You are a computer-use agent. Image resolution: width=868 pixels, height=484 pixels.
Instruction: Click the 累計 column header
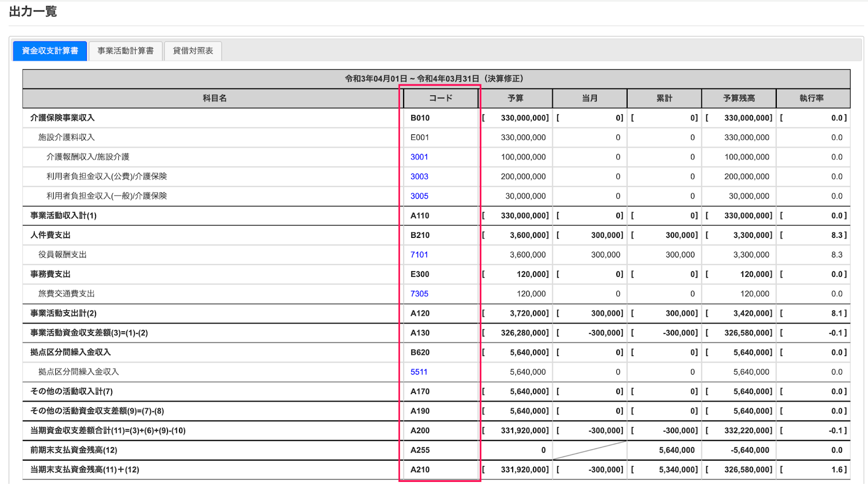click(664, 98)
